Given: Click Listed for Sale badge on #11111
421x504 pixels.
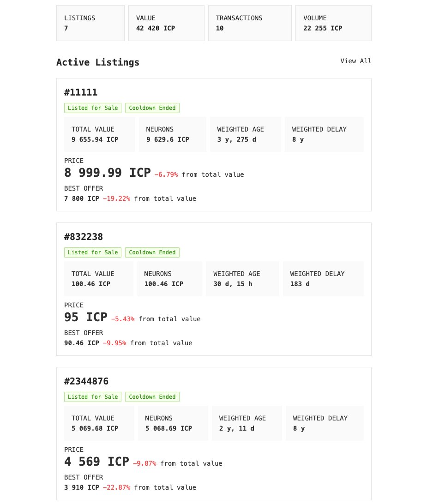Looking at the screenshot, I should [93, 108].
